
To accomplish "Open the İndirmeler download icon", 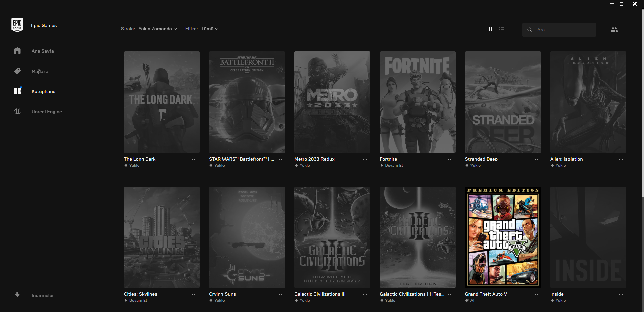I will [17, 295].
